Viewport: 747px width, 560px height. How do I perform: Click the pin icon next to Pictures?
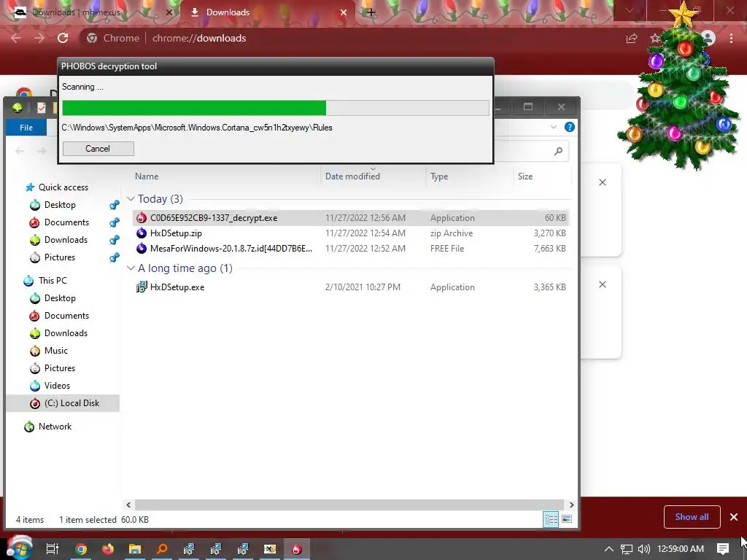click(115, 257)
